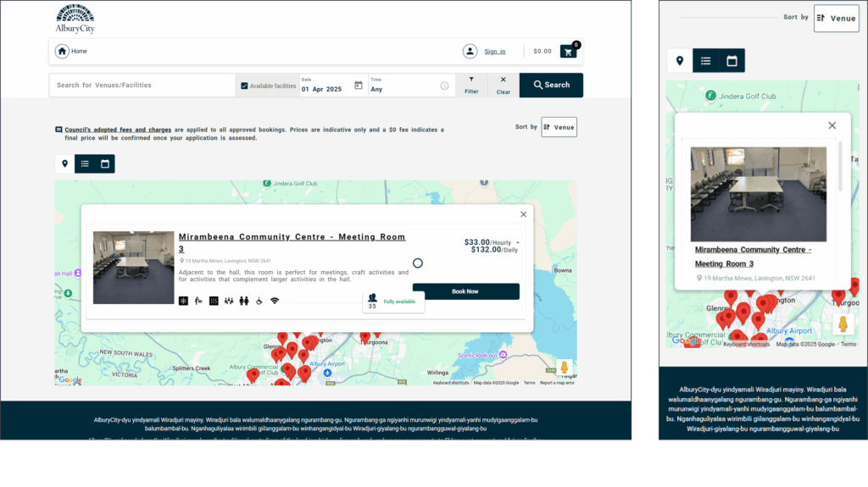Viewport: 868px width, 487px height.
Task: Click the clock icon in the Time field
Action: pos(444,86)
